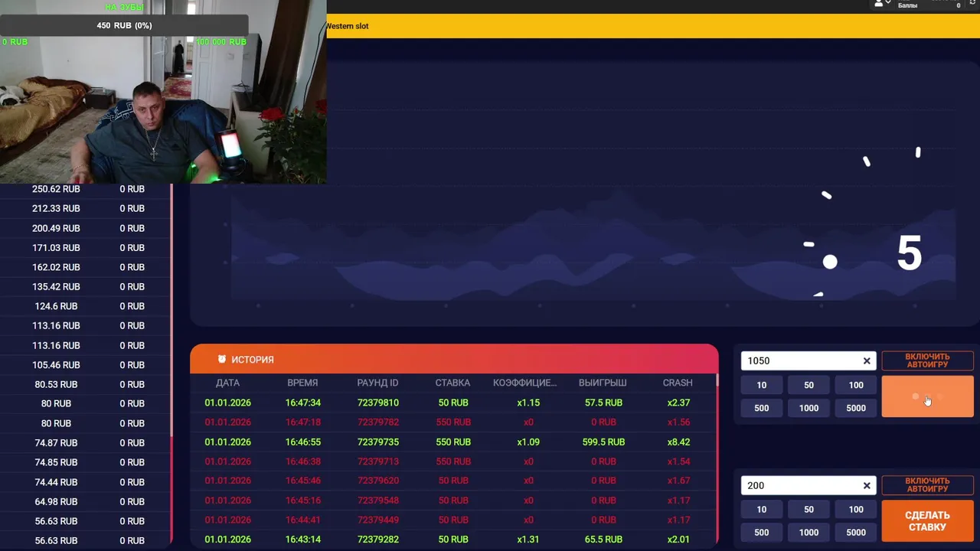
Task: Expand the profile dropdown chevron
Action: [888, 3]
